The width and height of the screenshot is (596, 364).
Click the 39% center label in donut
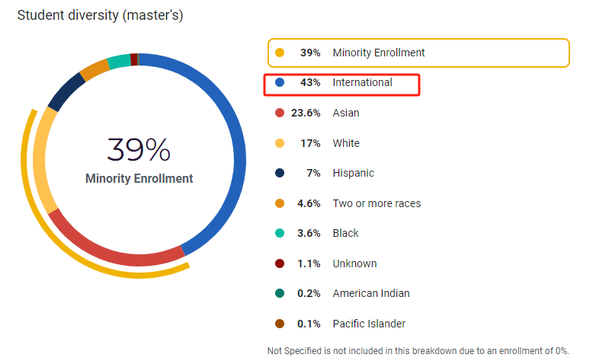tap(139, 150)
